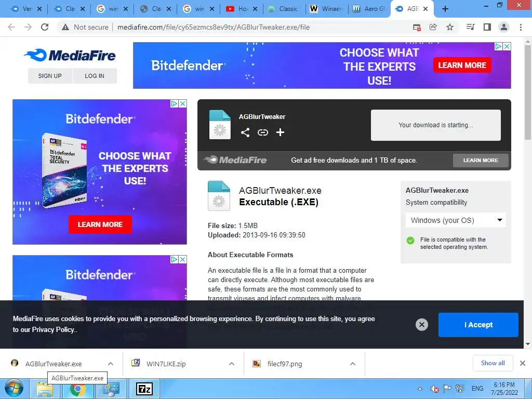Expand options for WIN7LIKE.zip download
532x399 pixels.
click(x=232, y=364)
